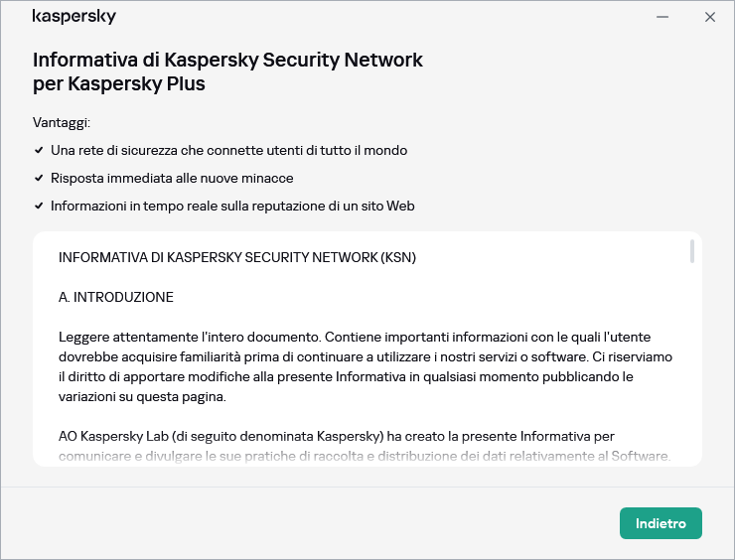Click the scrollbar track below the thumb

pyautogui.click(x=691, y=377)
